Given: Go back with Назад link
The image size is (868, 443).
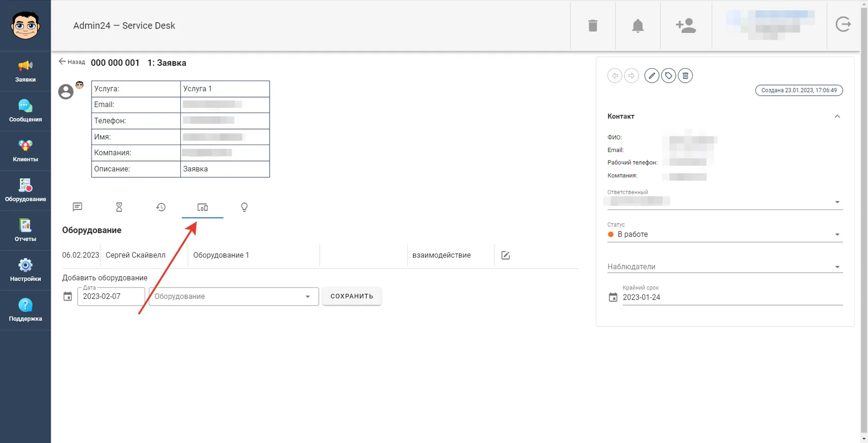Looking at the screenshot, I should [72, 62].
